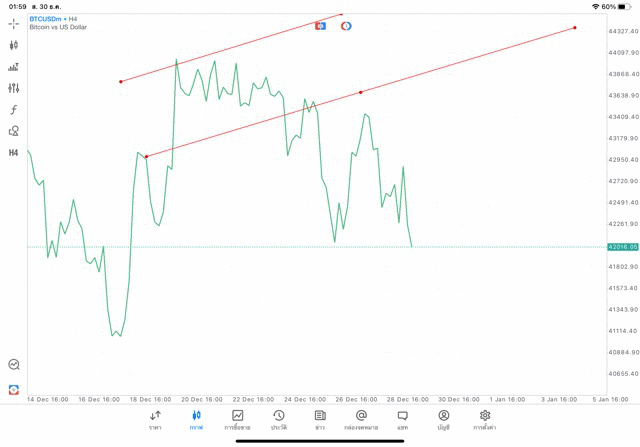The height and width of the screenshot is (447, 640).
Task: Tap the bar chart icon in left toolbar
Action: (14, 67)
